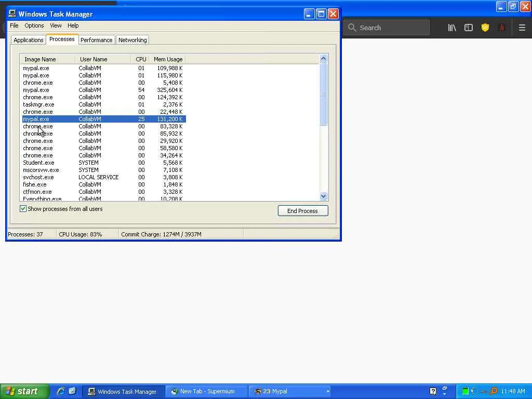
Task: Click highlighted mypal.exe row using 131,200 K
Action: coord(103,119)
